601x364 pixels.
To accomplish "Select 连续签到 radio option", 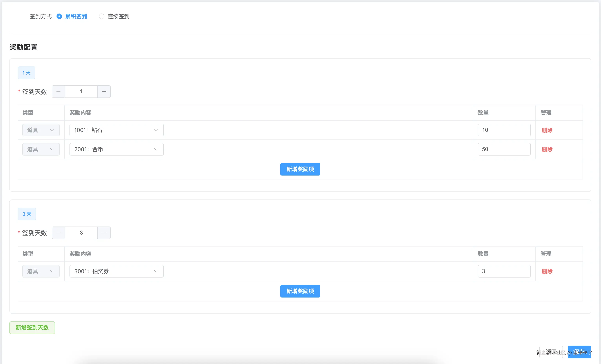I will [102, 16].
